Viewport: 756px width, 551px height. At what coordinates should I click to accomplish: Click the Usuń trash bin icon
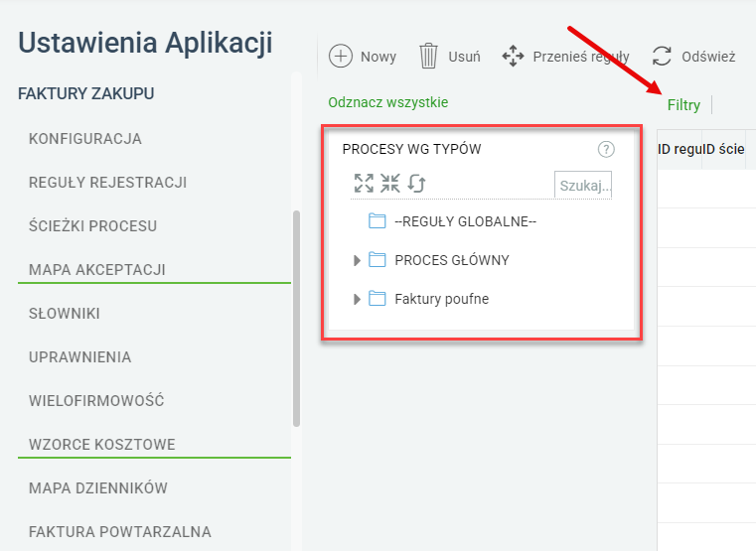click(428, 57)
